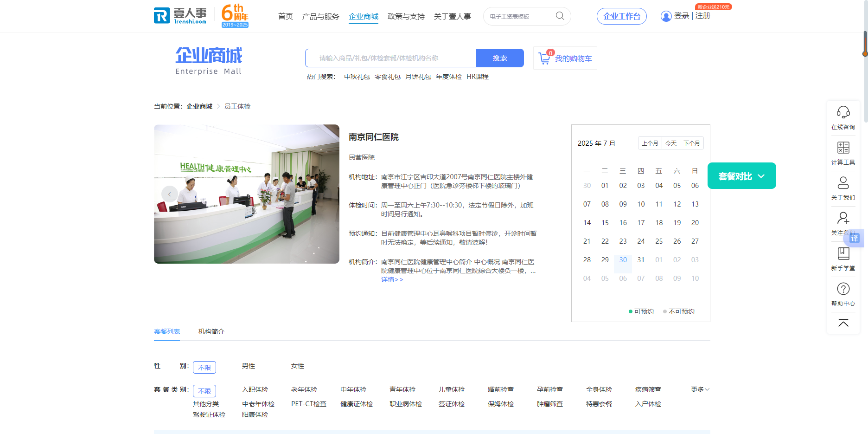868x434 pixels.
Task: Filter by PET-CT检查 category
Action: click(x=309, y=404)
